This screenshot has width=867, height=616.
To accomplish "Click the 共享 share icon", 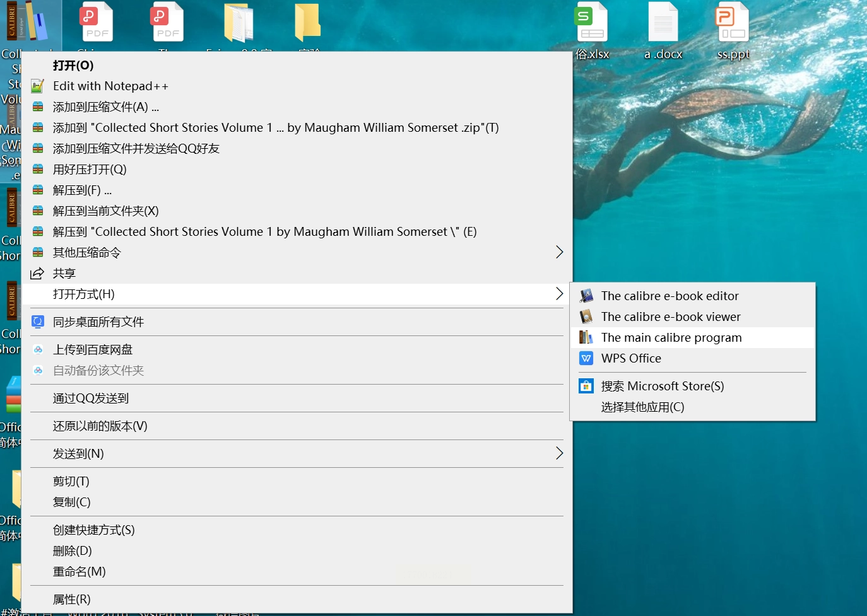I will tap(38, 273).
